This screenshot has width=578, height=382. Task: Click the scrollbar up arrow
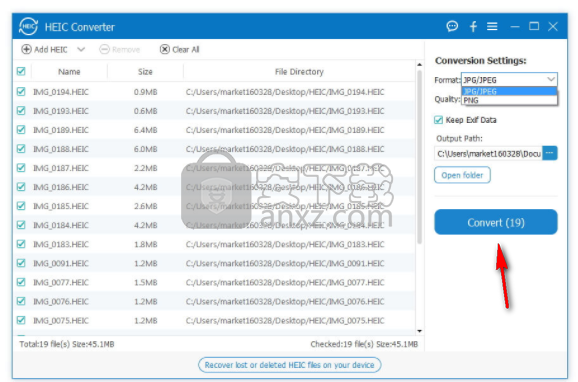pos(419,65)
